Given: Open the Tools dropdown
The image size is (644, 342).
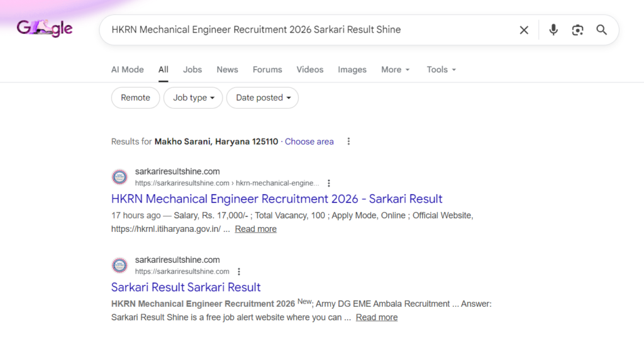Looking at the screenshot, I should (441, 70).
